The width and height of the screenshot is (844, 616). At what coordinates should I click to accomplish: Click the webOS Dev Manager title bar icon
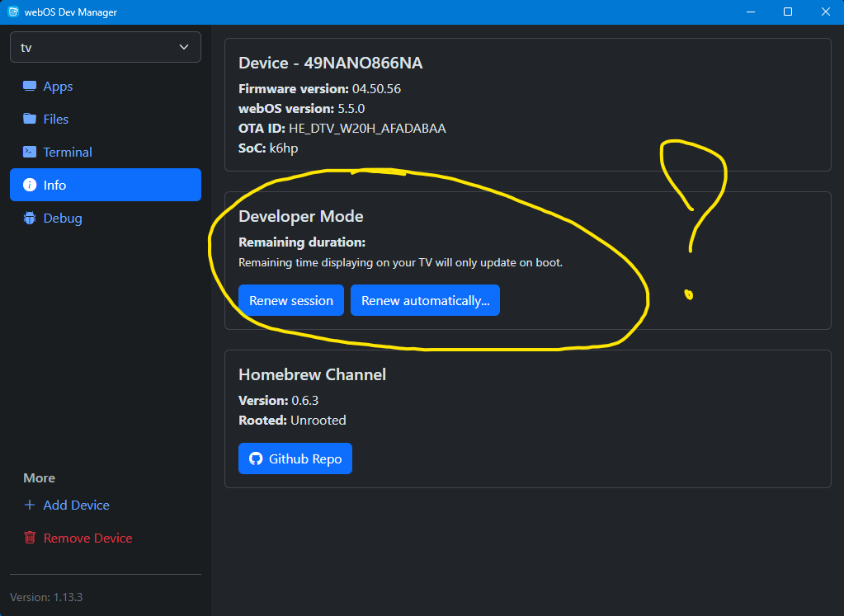(12, 12)
